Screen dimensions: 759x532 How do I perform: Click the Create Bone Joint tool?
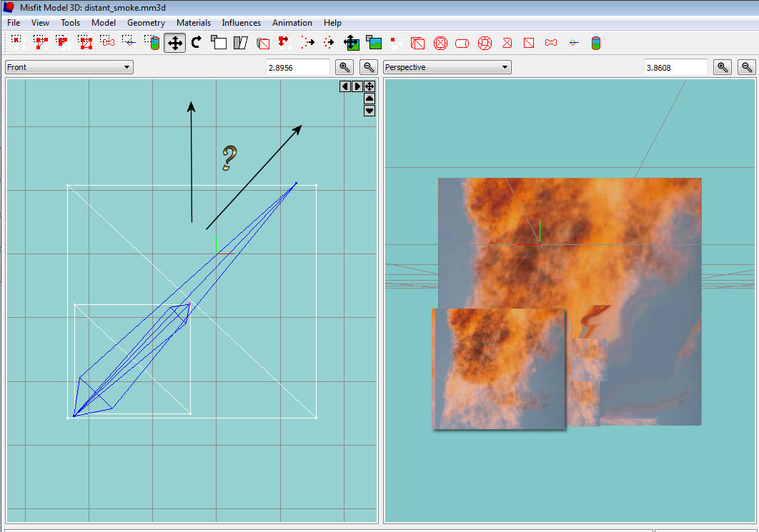pyautogui.click(x=551, y=43)
